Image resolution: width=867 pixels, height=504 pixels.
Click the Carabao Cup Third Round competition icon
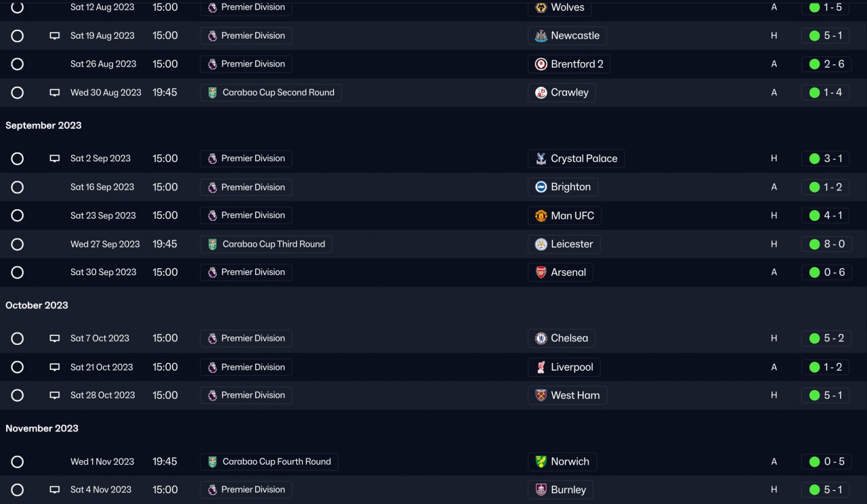pos(213,244)
